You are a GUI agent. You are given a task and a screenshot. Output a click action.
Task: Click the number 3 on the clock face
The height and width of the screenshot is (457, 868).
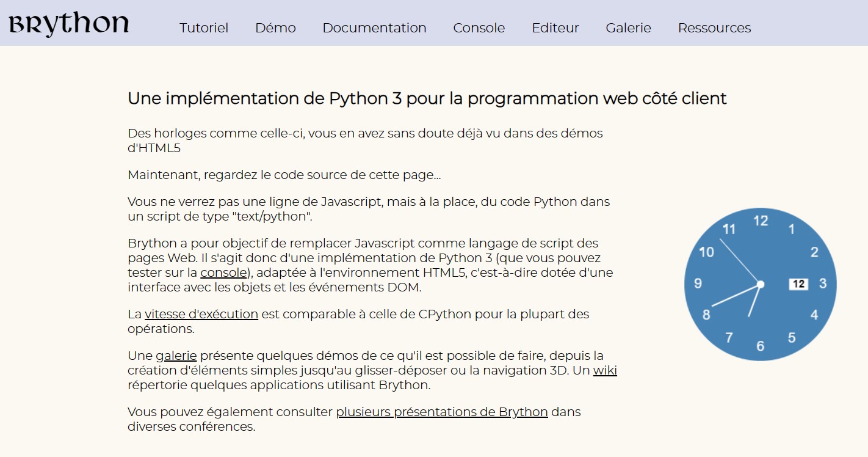823,283
